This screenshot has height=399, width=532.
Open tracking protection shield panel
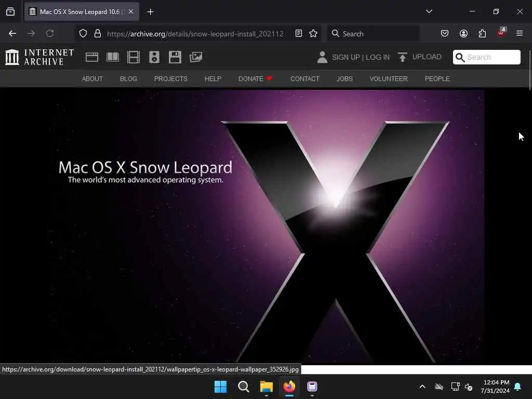click(x=83, y=33)
